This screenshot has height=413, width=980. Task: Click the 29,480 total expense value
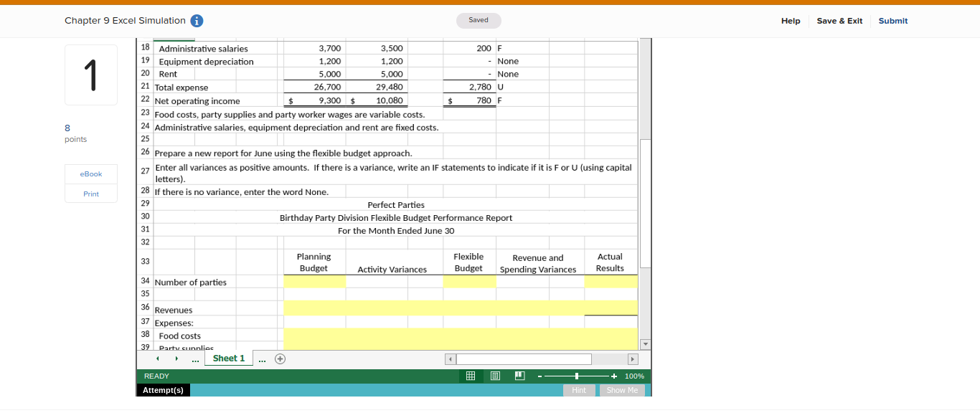click(390, 87)
